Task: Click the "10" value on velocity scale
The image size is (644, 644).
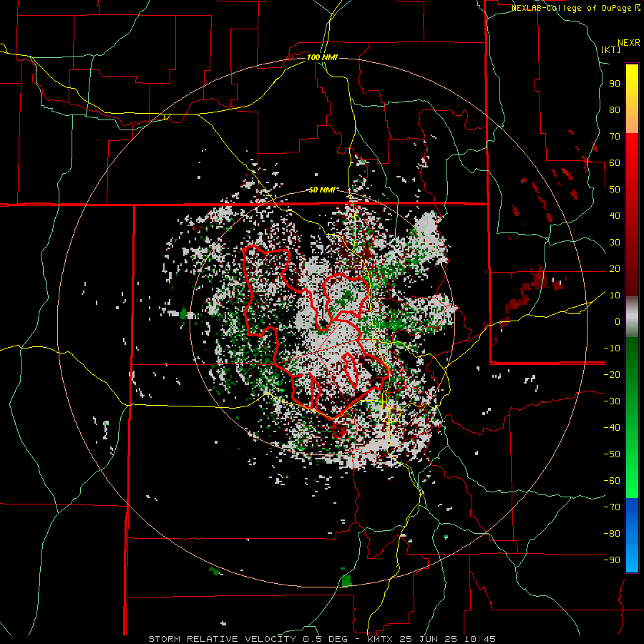Action: [615, 296]
